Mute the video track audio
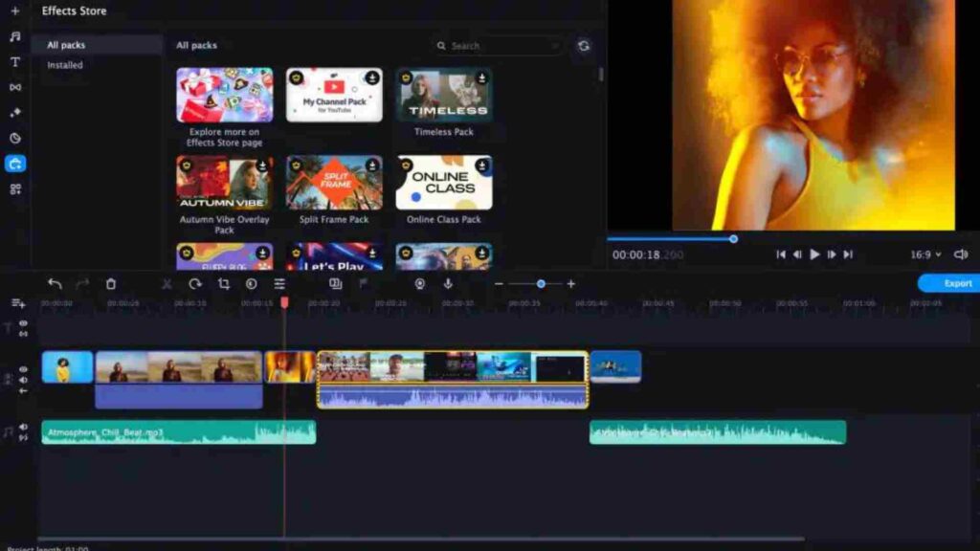This screenshot has width=980, height=551. point(23,380)
